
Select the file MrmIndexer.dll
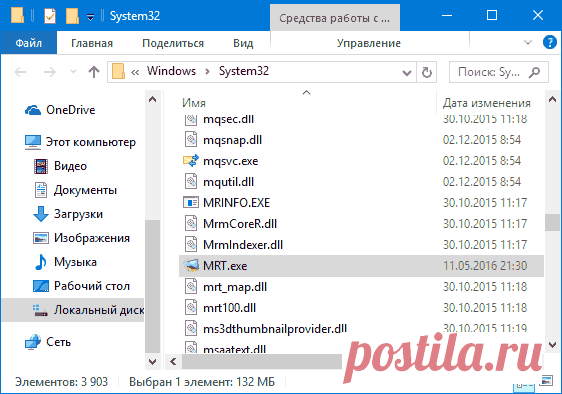point(243,245)
